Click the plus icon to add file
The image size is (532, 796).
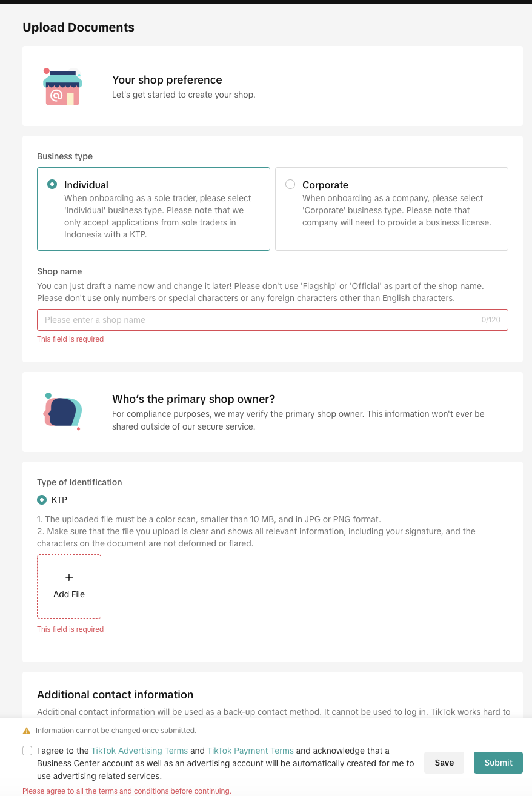(69, 578)
